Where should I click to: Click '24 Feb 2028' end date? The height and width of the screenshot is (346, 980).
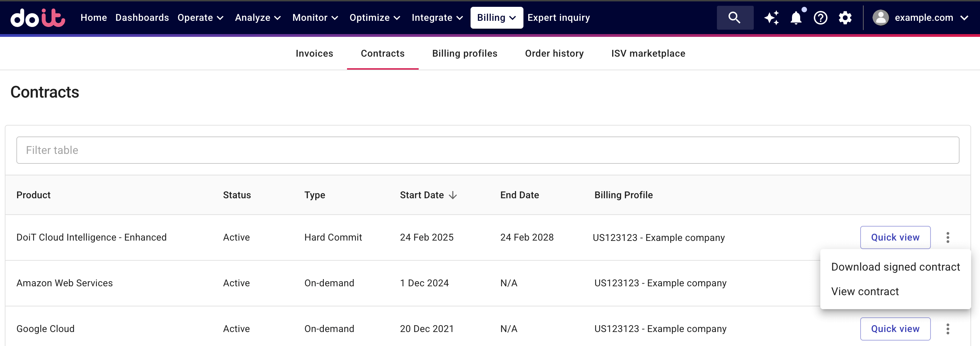pos(527,237)
